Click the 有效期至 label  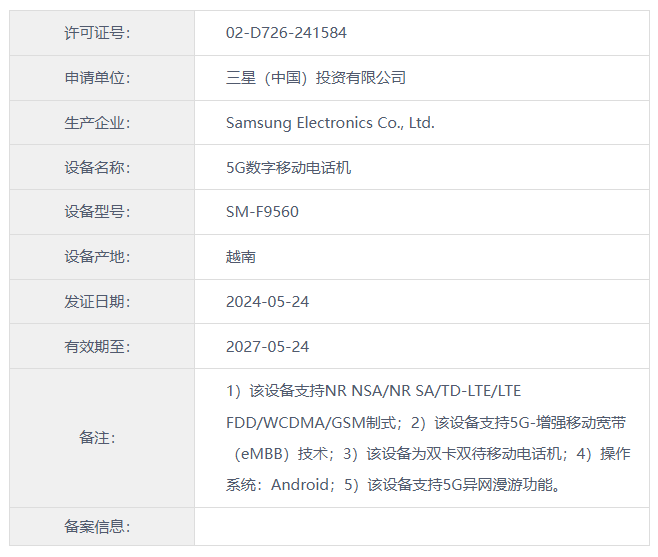point(97,347)
